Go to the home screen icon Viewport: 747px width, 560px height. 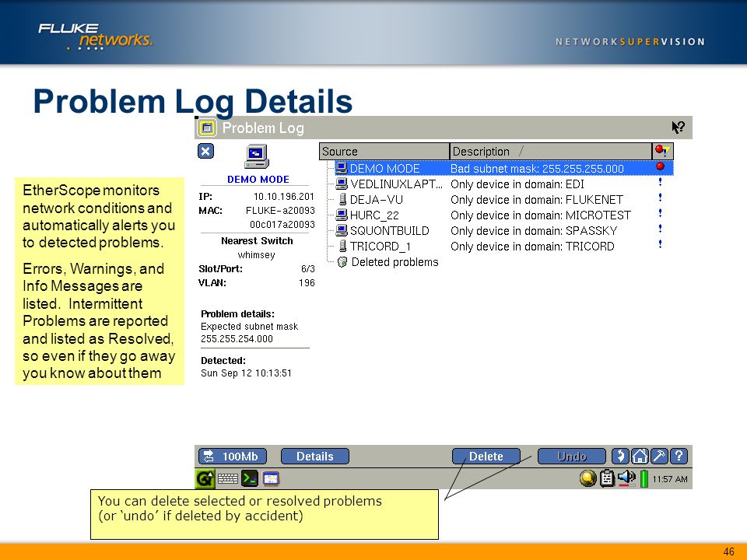tap(640, 457)
